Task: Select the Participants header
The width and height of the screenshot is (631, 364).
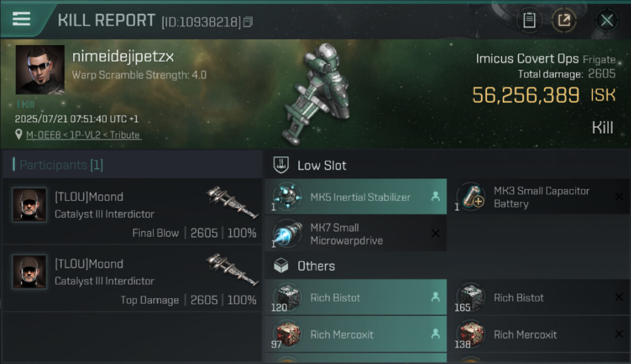Action: (61, 165)
